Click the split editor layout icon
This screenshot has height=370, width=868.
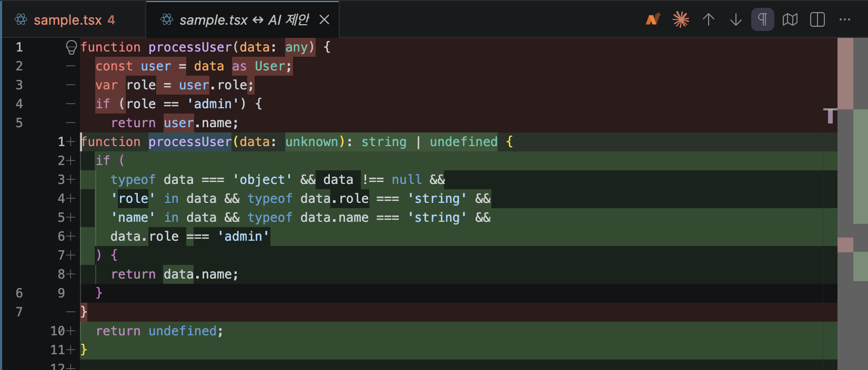pyautogui.click(x=817, y=20)
